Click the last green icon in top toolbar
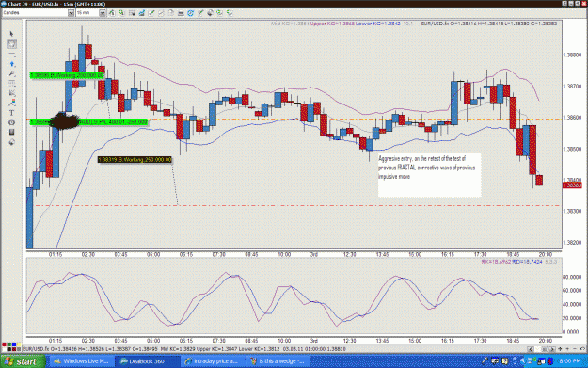Image resolution: width=588 pixels, height=368 pixels. [x=230, y=13]
